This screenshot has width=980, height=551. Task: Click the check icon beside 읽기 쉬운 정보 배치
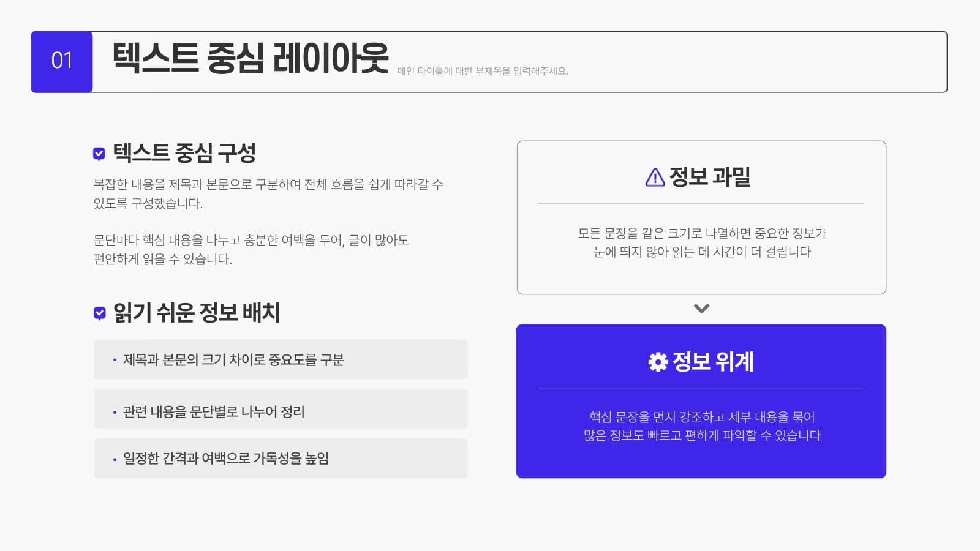point(99,313)
